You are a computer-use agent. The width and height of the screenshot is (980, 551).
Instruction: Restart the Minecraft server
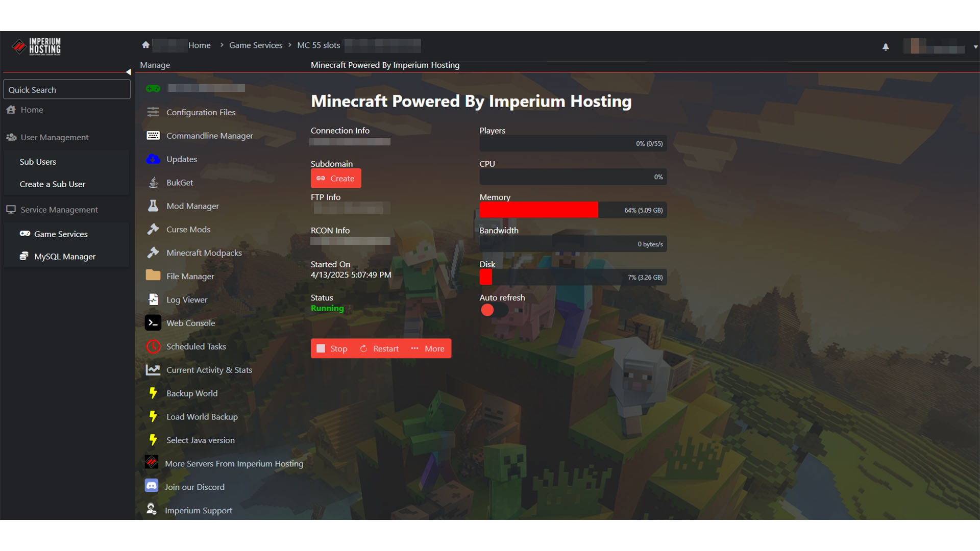379,348
